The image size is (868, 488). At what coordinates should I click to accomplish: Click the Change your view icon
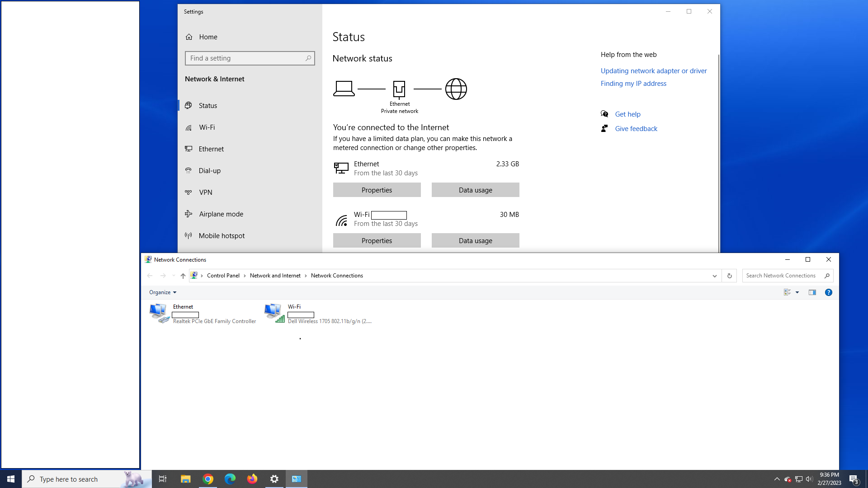click(x=788, y=292)
